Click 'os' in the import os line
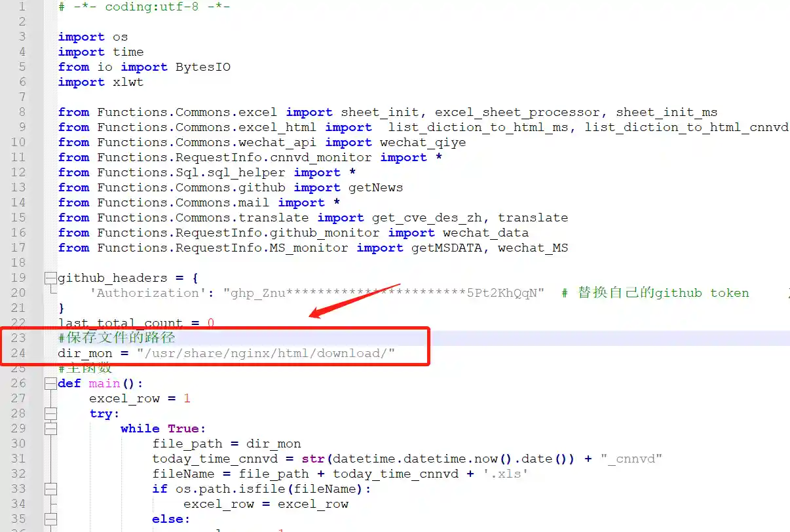Viewport: 790px width, 532px height. (121, 37)
